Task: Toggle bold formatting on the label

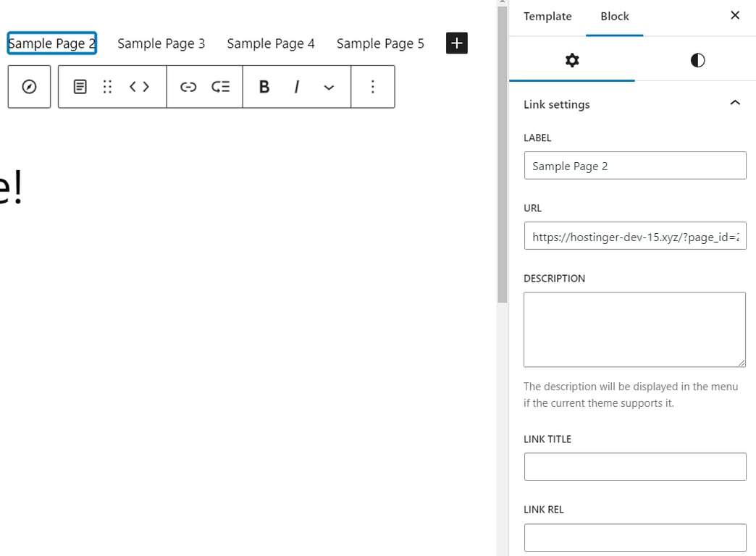Action: (x=264, y=87)
